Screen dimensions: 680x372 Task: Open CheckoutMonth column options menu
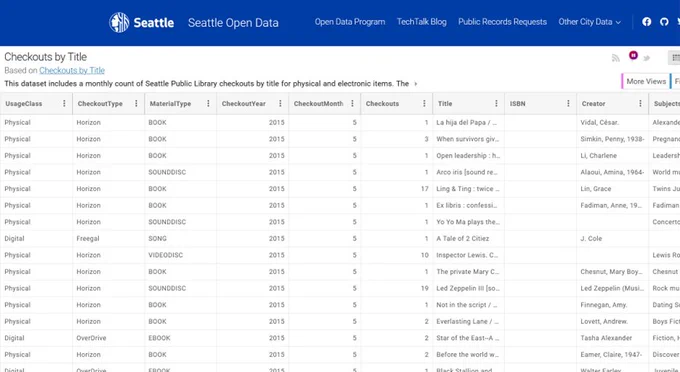(352, 103)
